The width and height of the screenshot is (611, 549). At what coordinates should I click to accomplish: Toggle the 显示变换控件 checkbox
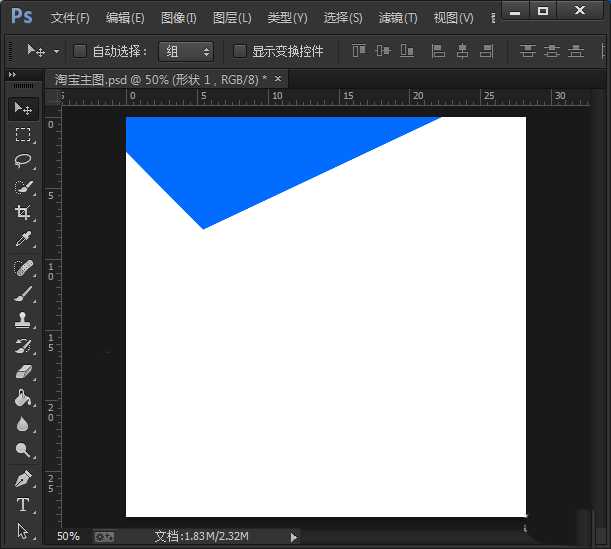point(239,51)
